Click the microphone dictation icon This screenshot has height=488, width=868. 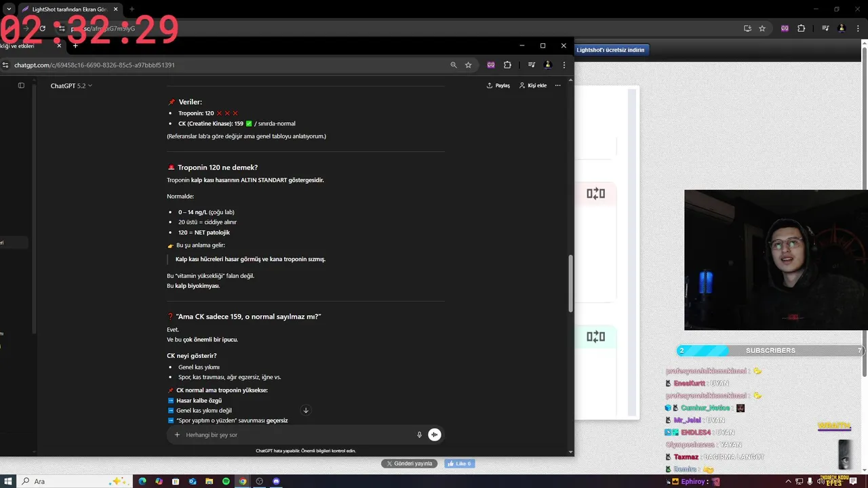tap(419, 434)
